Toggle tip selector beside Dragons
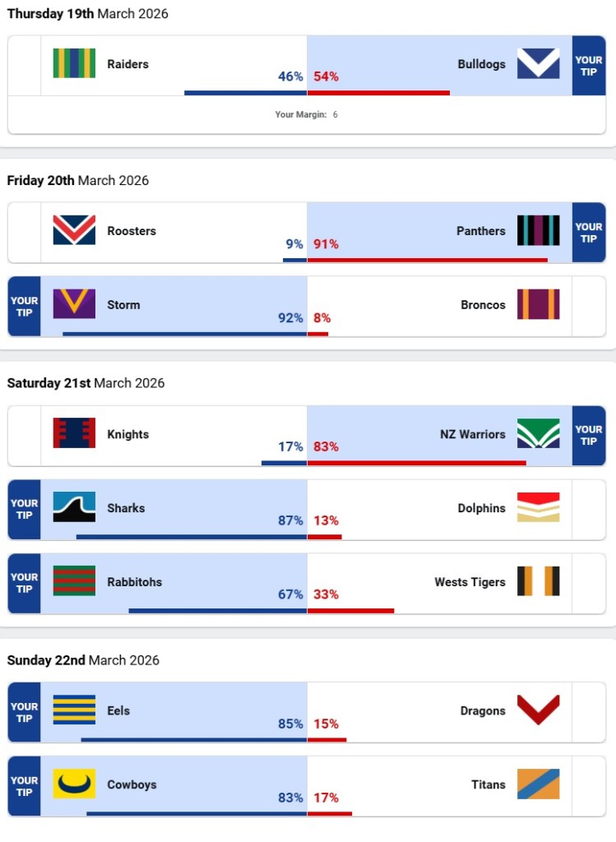Screen dimensions: 616x842 [588, 712]
